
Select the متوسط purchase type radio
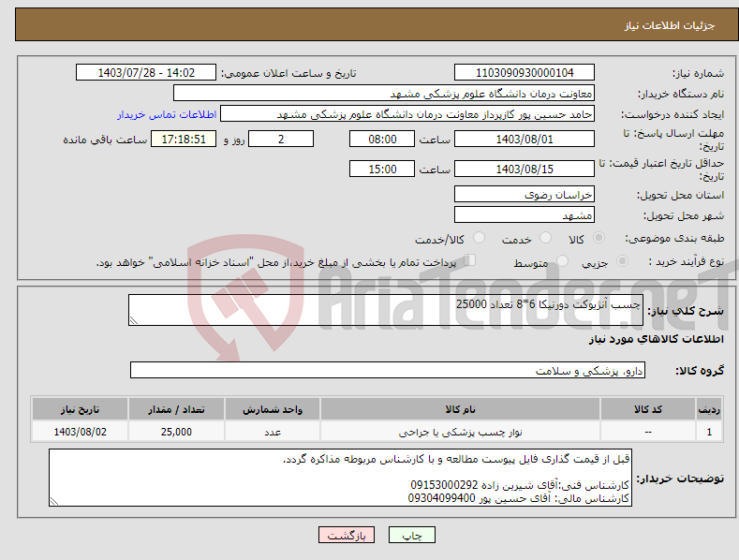click(x=562, y=260)
